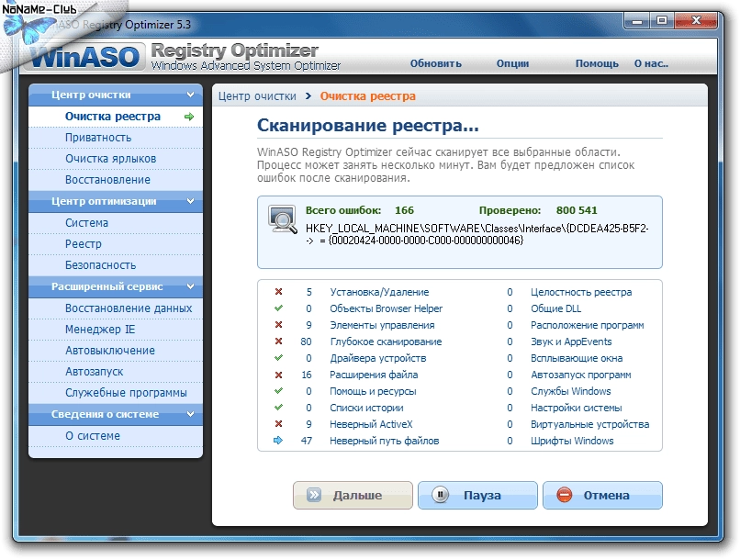Click the WinASO logo
This screenshot has height=560, width=740.
pyautogui.click(x=86, y=57)
